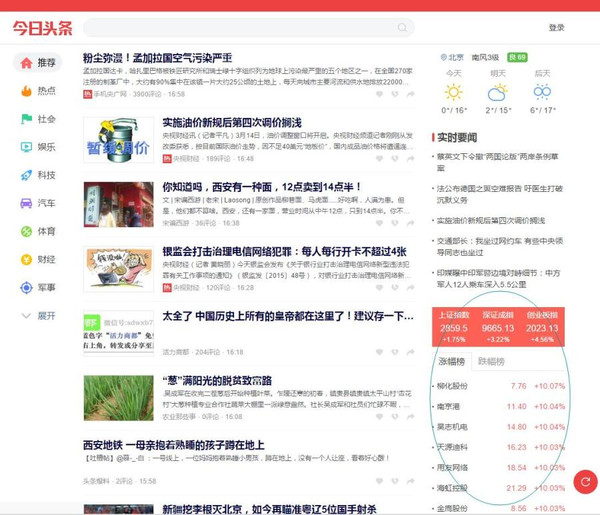Share the 脱贫致富路 article arrow icon
The height and width of the screenshot is (515, 600).
pos(410,416)
